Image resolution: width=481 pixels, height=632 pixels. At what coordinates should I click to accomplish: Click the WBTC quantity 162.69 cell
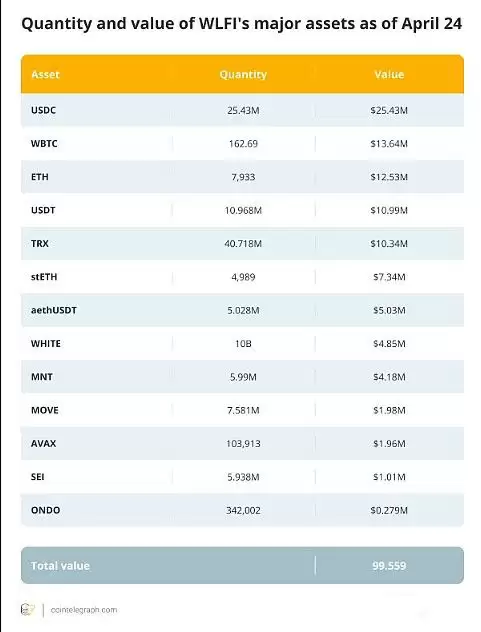coord(243,143)
